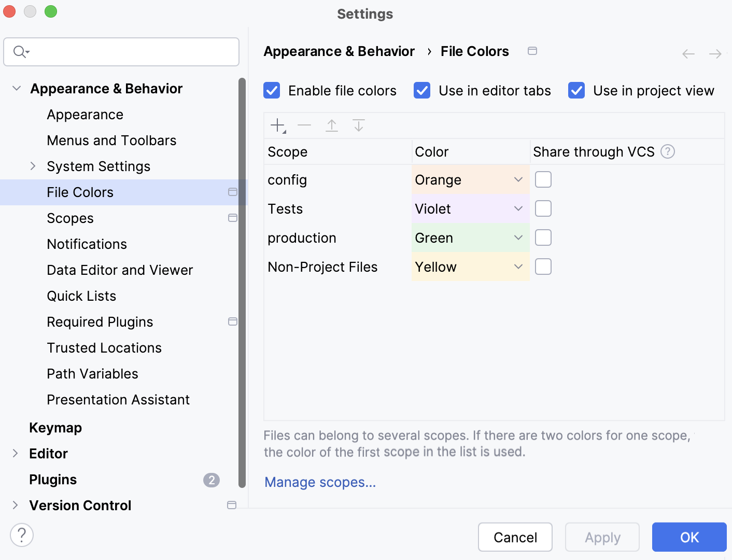Viewport: 732px width, 560px height.
Task: Move selected scope down with arrow icon
Action: tap(359, 125)
